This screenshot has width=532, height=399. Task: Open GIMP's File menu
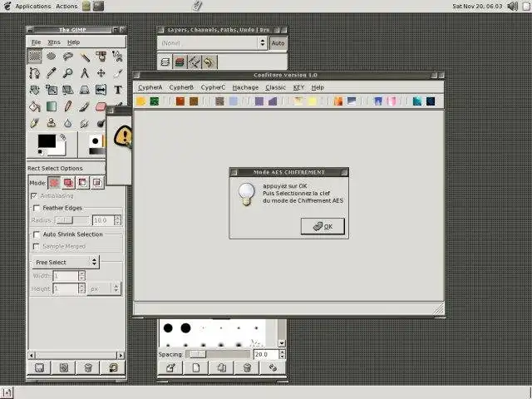(x=36, y=42)
